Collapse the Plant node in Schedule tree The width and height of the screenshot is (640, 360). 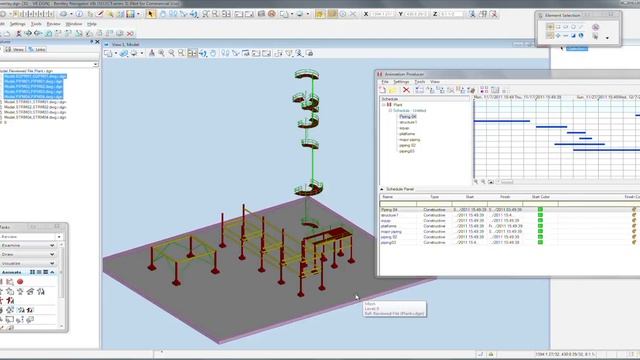[x=384, y=105]
